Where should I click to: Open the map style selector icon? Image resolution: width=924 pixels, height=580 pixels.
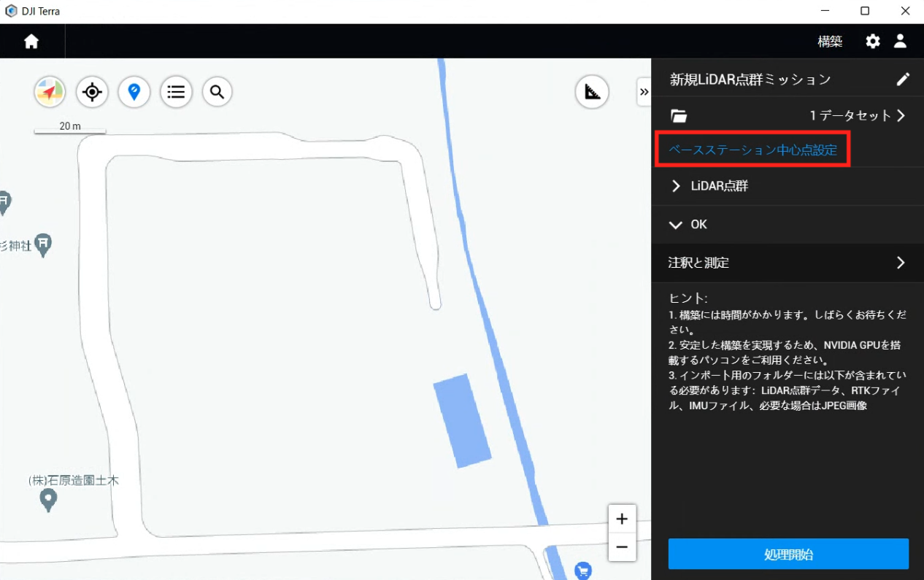tap(49, 91)
